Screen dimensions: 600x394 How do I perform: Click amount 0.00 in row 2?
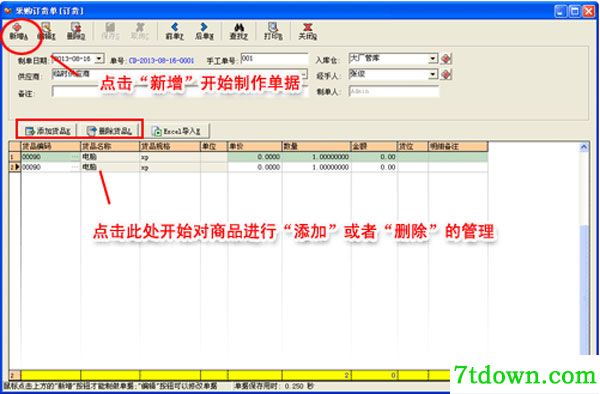pyautogui.click(x=374, y=167)
